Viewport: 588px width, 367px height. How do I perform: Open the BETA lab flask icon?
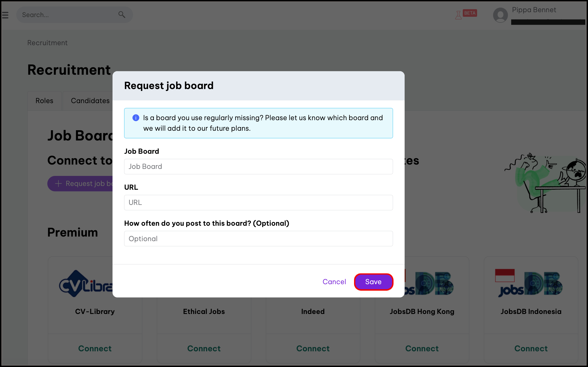pos(458,15)
